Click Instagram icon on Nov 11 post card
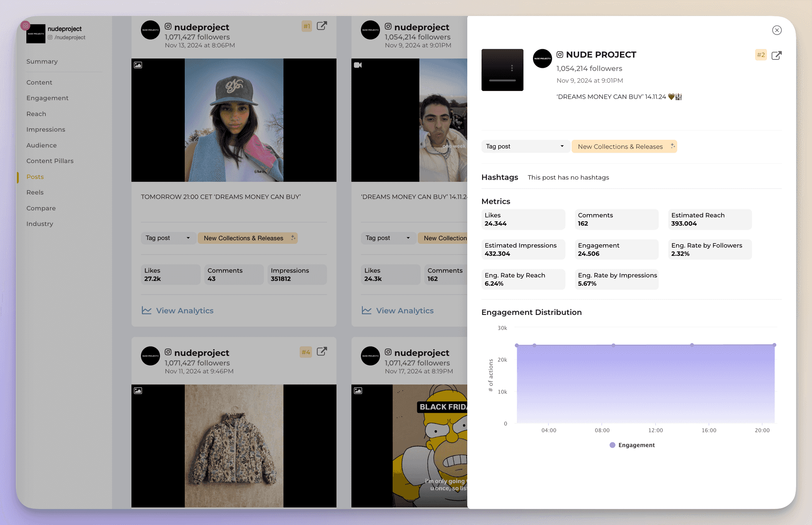Viewport: 812px width, 525px height. pyautogui.click(x=168, y=352)
